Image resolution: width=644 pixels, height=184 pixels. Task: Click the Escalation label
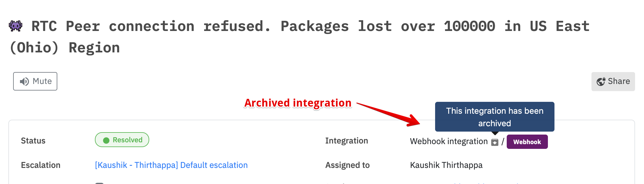click(41, 165)
